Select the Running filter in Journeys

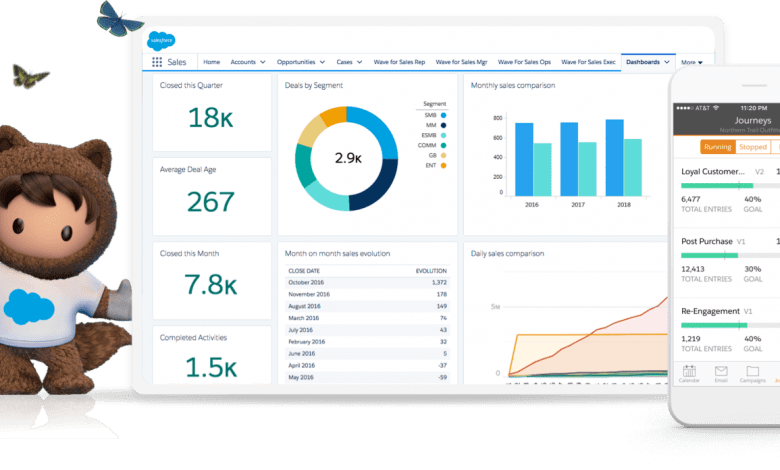(717, 147)
